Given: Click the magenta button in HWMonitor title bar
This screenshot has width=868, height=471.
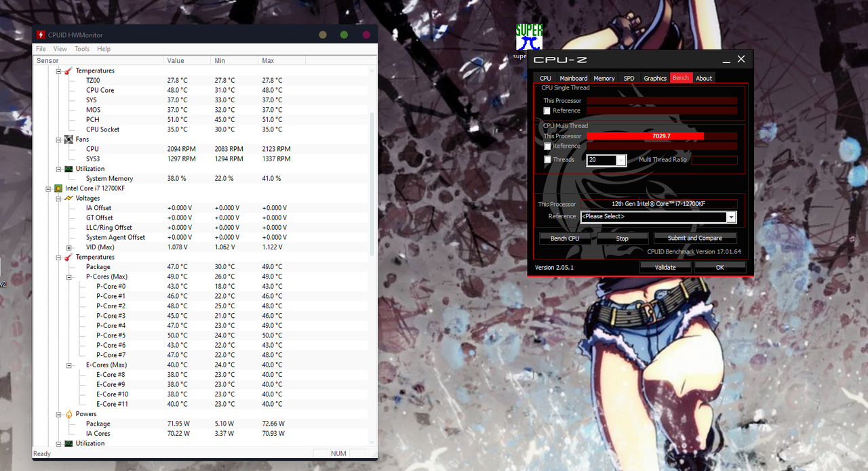Looking at the screenshot, I should pyautogui.click(x=366, y=35).
